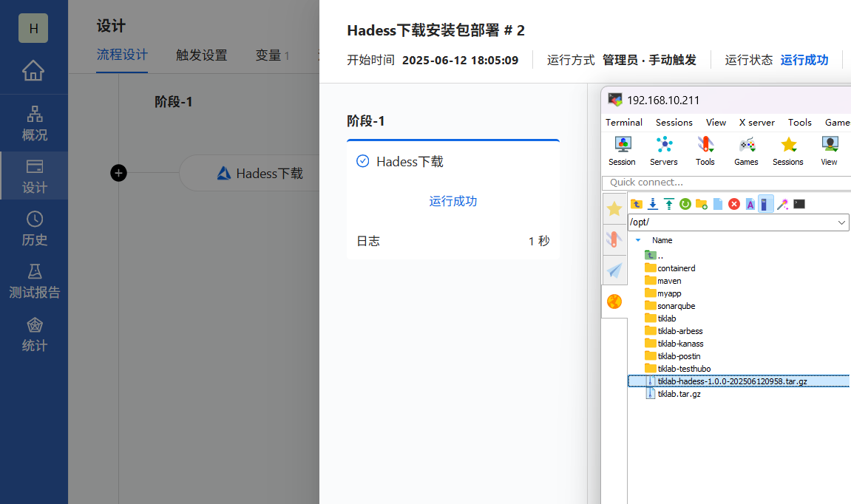This screenshot has width=851, height=504.
Task: Select tiklab-hadess-1.0.0-202506120958.tar.gz file
Action: click(x=739, y=381)
